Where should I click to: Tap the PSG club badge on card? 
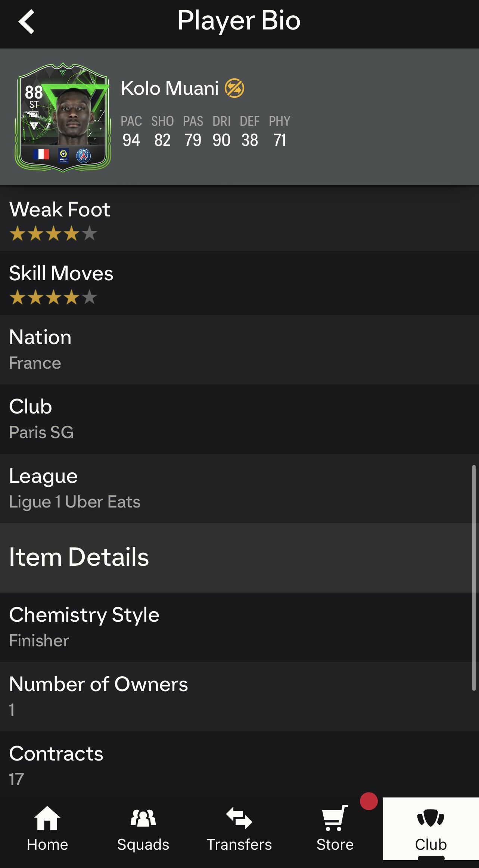coord(84,156)
